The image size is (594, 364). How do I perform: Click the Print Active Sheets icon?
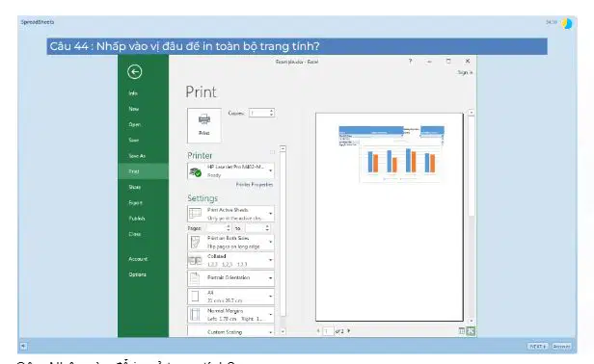click(x=196, y=214)
